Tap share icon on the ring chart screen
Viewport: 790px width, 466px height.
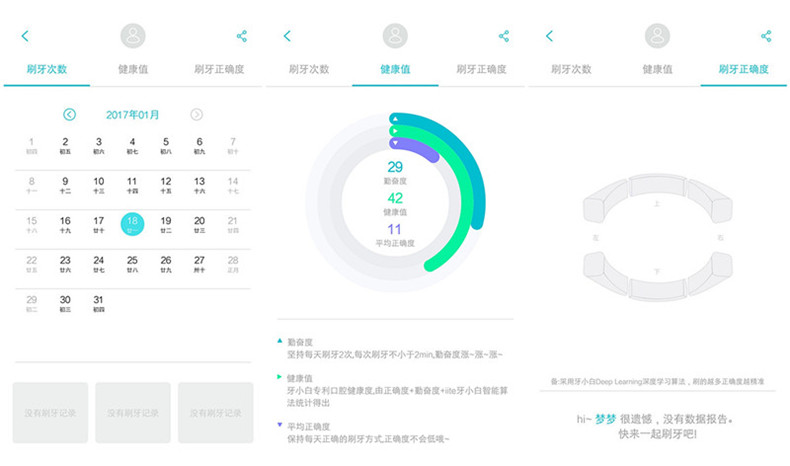[504, 36]
